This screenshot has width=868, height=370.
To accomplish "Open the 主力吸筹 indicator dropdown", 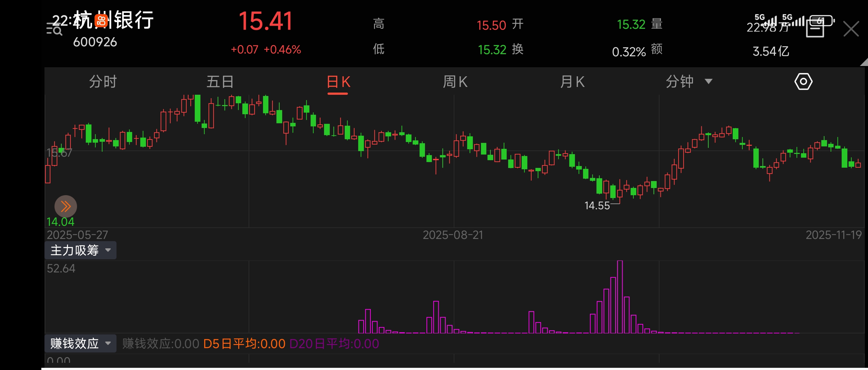I will pos(80,250).
